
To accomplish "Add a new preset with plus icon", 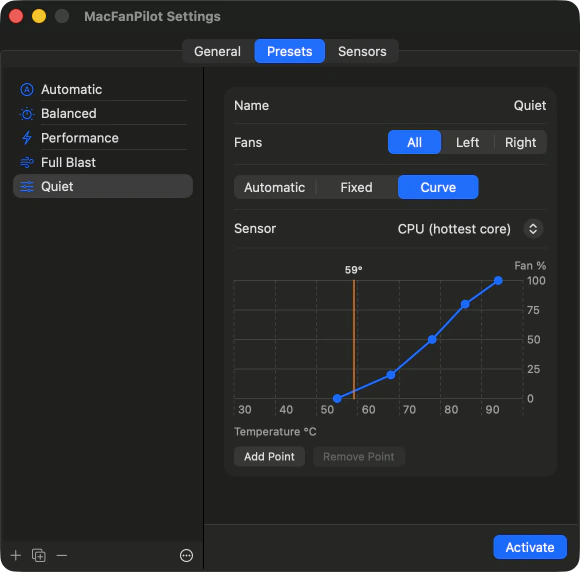I will coord(16,555).
